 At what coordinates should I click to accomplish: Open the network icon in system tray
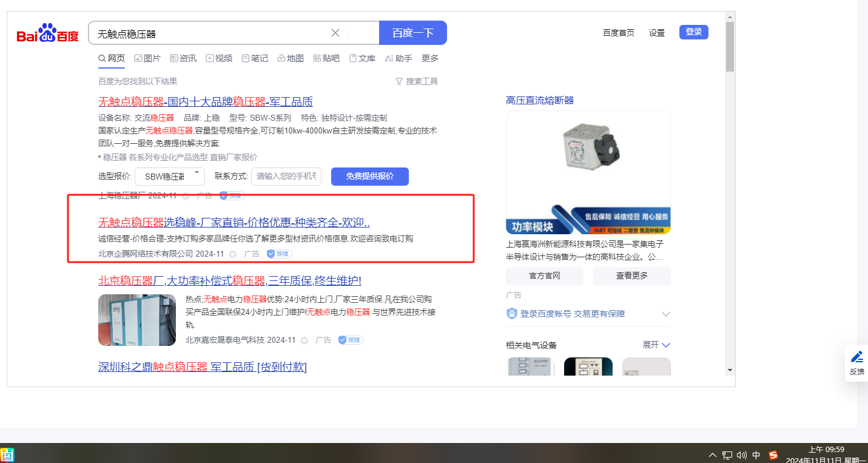click(727, 455)
